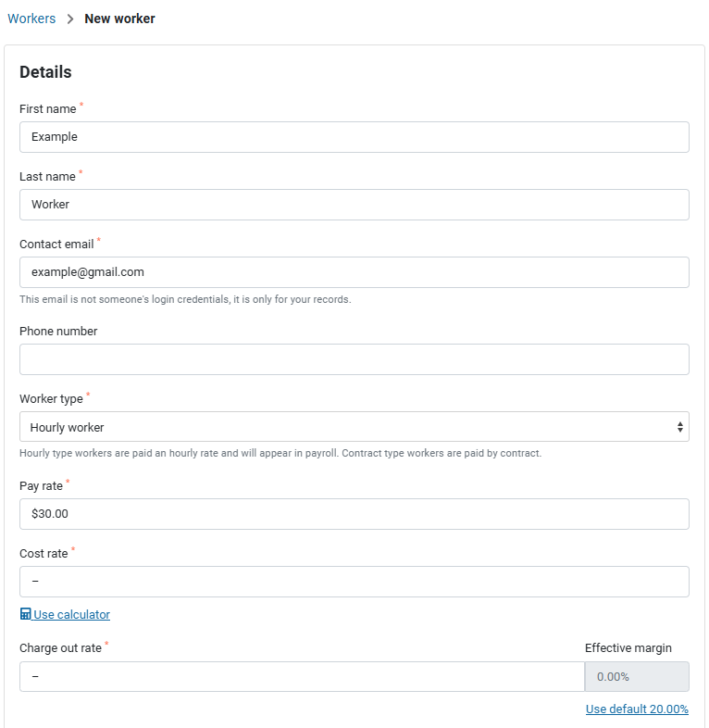Screen dimensions: 709x728
Task: Click the breadcrumb chevron after Workers
Action: pos(70,19)
